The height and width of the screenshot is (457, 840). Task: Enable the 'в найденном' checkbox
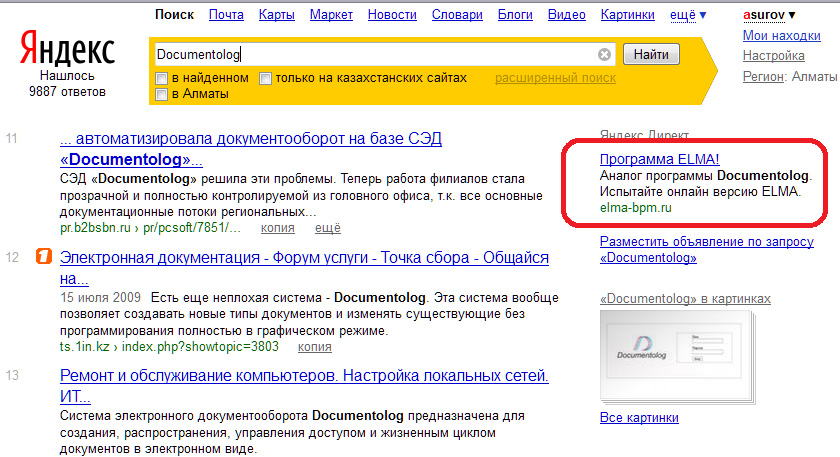(x=161, y=79)
